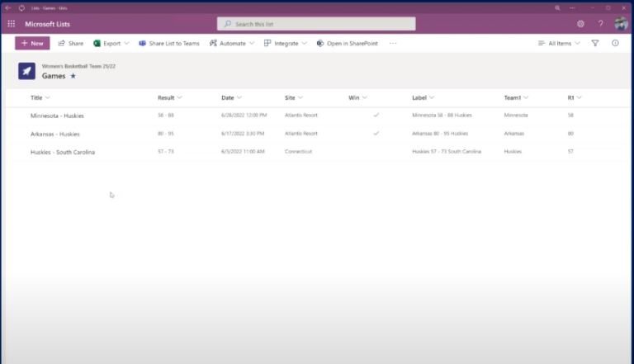Click label Minnesota 58 - 88 Huskies
This screenshot has width=634, height=364.
click(x=442, y=115)
